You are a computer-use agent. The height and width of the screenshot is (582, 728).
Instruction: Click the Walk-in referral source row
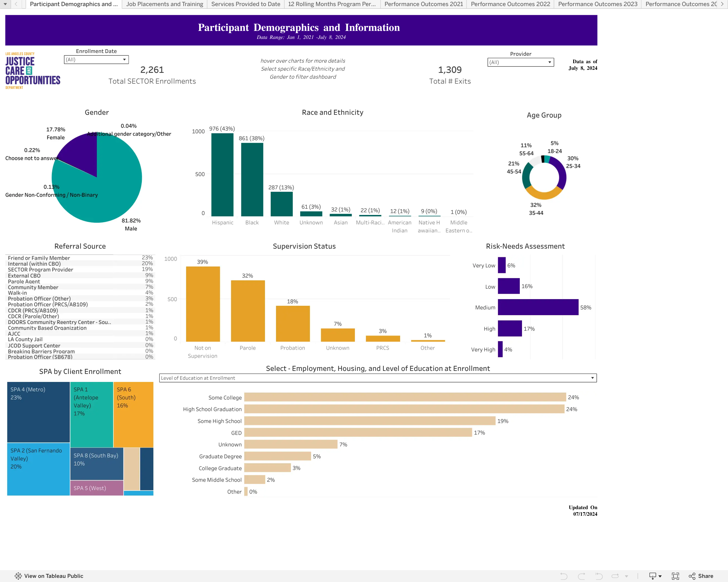click(80, 293)
